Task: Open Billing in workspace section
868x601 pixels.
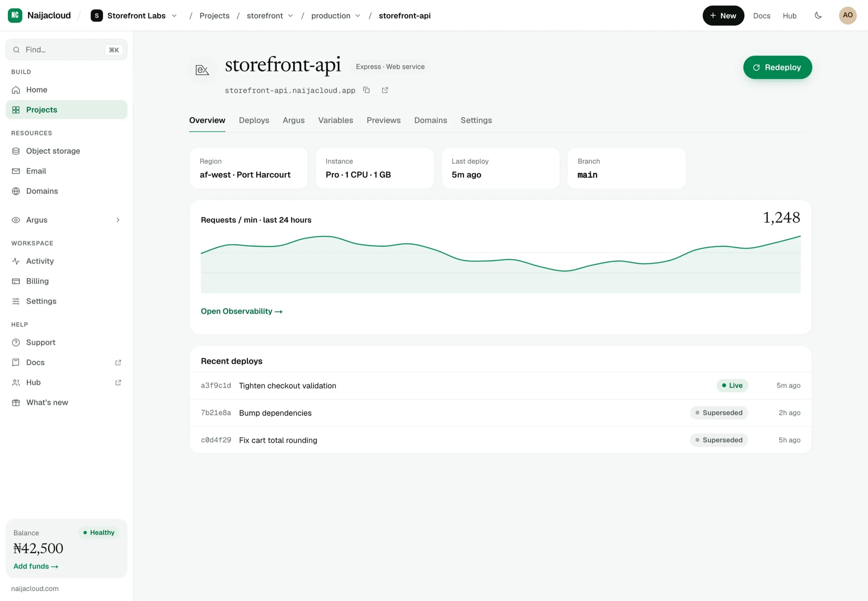Action: click(66, 281)
